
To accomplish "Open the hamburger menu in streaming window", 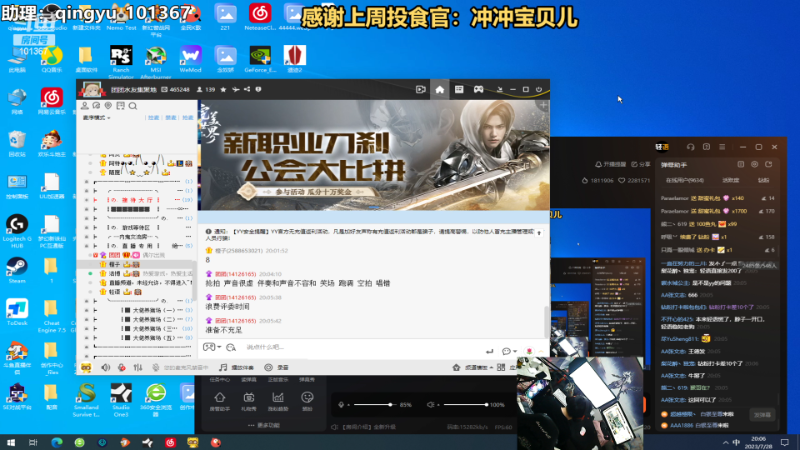I will coord(722,147).
